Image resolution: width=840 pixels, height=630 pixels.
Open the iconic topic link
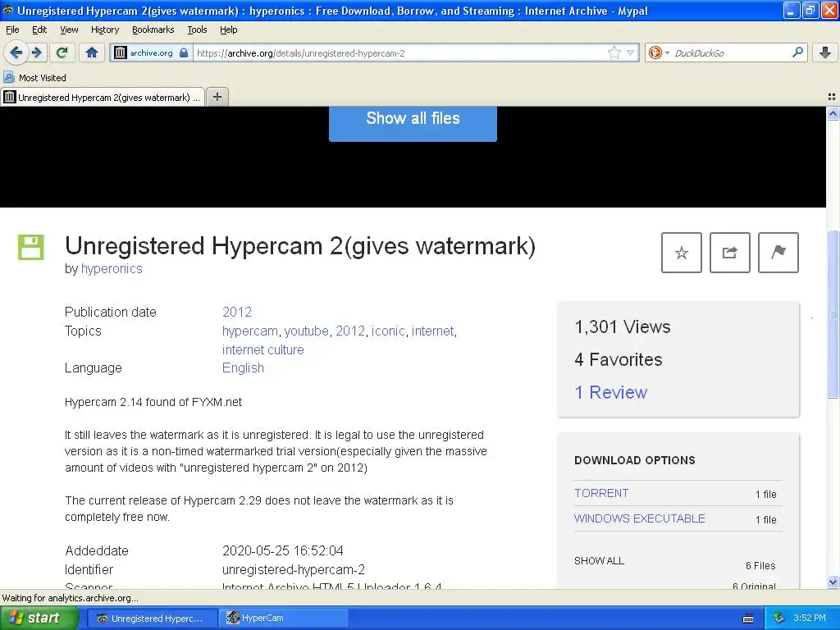388,331
